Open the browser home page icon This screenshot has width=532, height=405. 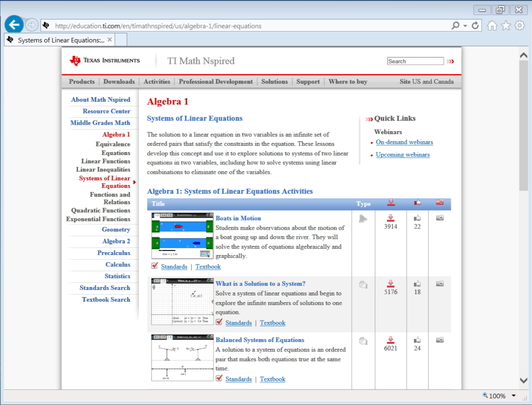[492, 26]
